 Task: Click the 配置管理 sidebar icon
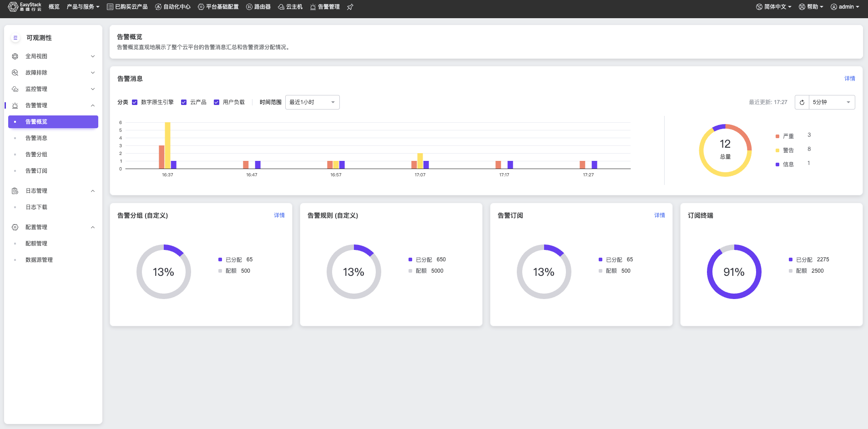tap(15, 227)
